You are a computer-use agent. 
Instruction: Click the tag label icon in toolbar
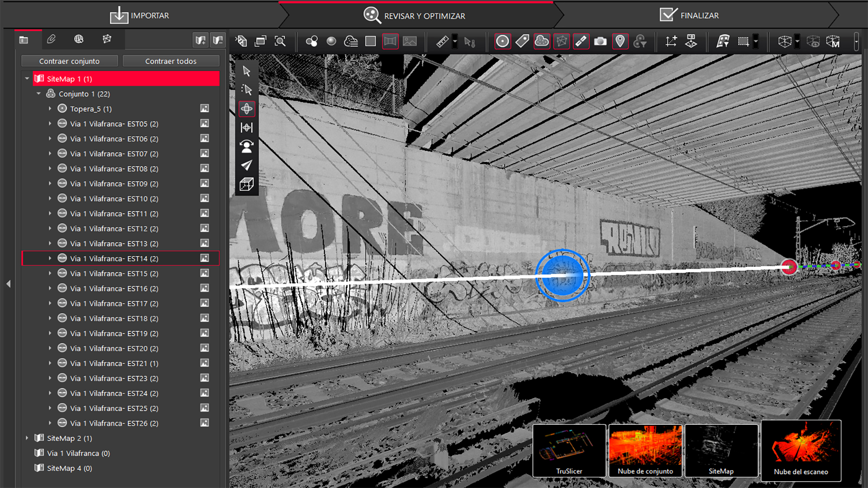pyautogui.click(x=522, y=42)
